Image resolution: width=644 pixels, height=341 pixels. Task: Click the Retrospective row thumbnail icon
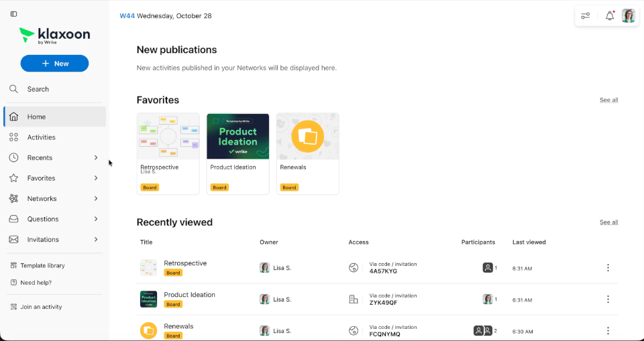point(148,267)
